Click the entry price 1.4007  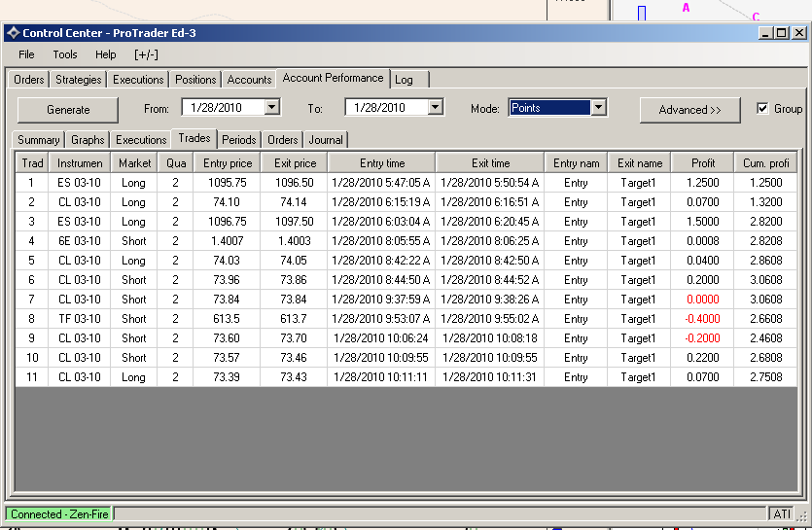(227, 241)
